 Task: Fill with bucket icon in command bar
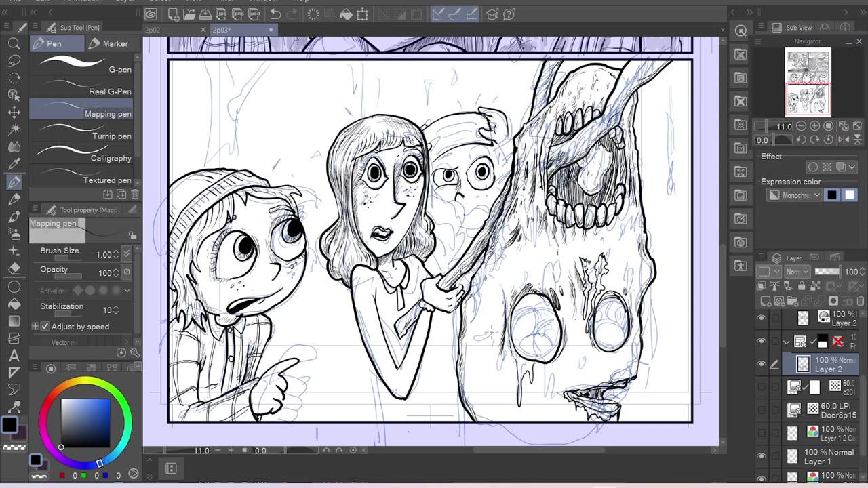click(346, 14)
